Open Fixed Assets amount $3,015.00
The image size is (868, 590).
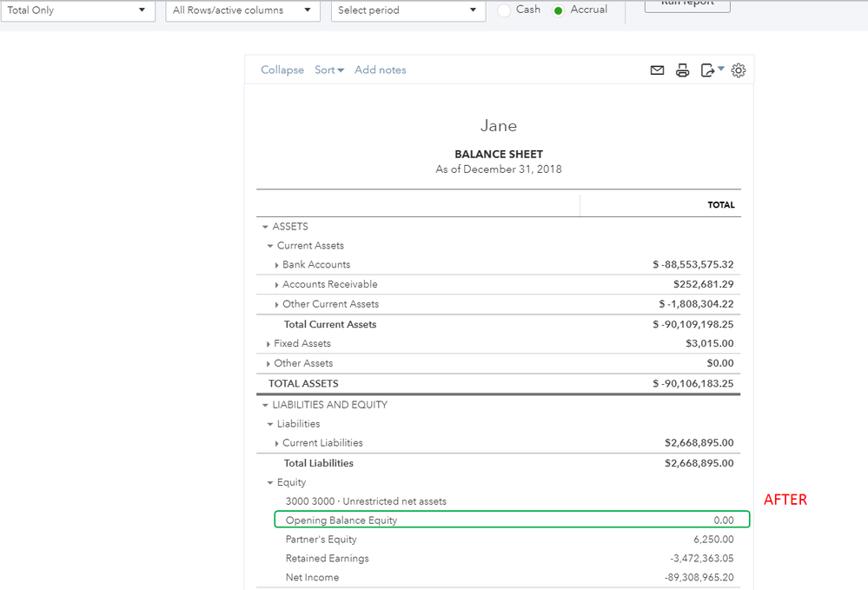[x=710, y=343]
